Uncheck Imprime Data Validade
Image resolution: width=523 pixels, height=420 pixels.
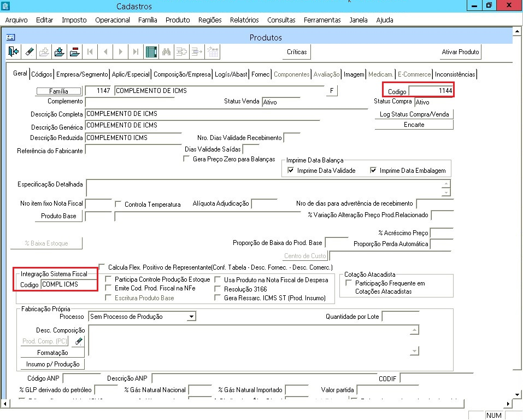coord(291,170)
